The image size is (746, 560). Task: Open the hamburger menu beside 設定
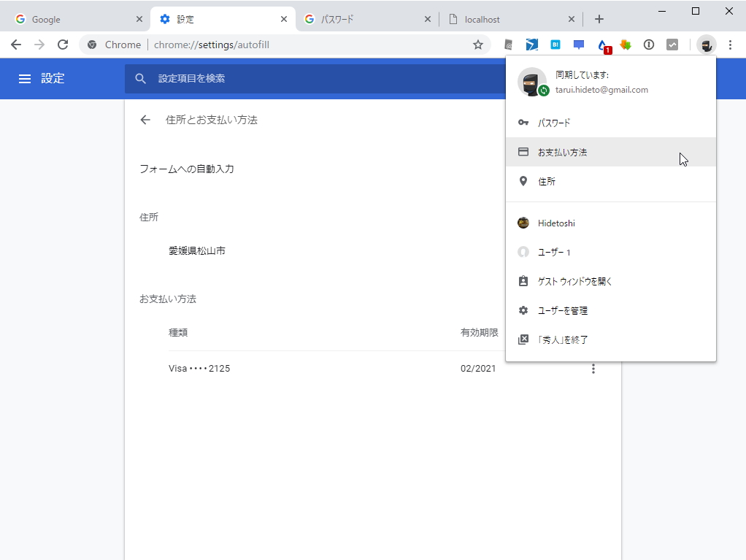(x=25, y=78)
